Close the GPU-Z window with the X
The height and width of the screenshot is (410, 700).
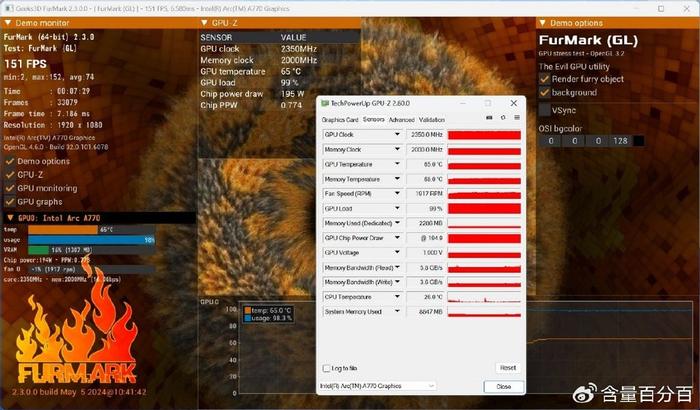(514, 103)
